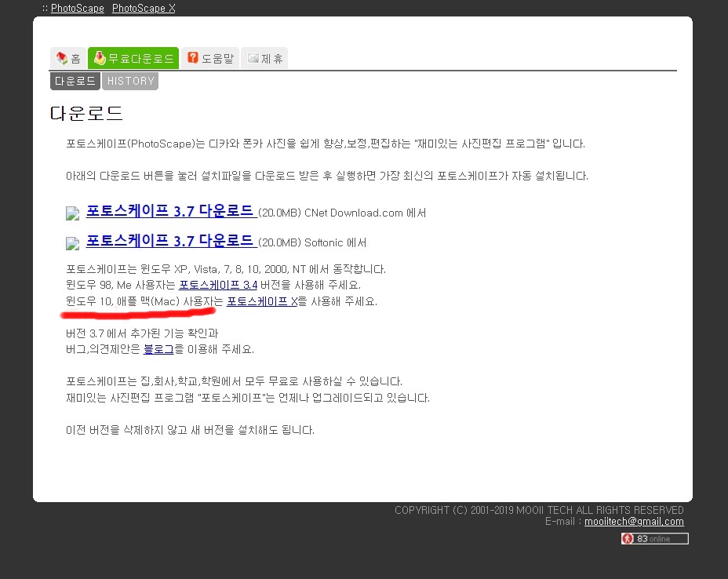The width and height of the screenshot is (728, 579).
Task: Click the line '이전 버전을 삭제하지 않고 새 버전을 설치해도 됩니다.'
Action: click(191, 430)
